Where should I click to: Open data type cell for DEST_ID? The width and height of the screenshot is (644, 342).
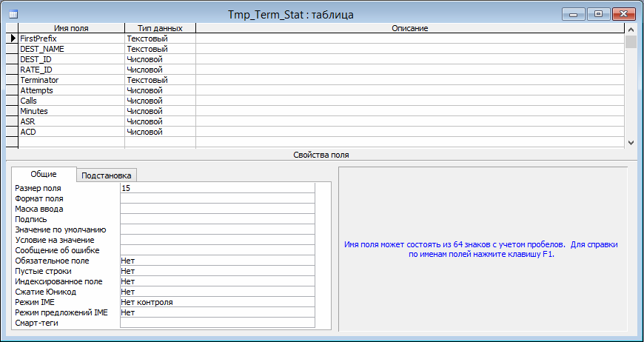pos(160,59)
